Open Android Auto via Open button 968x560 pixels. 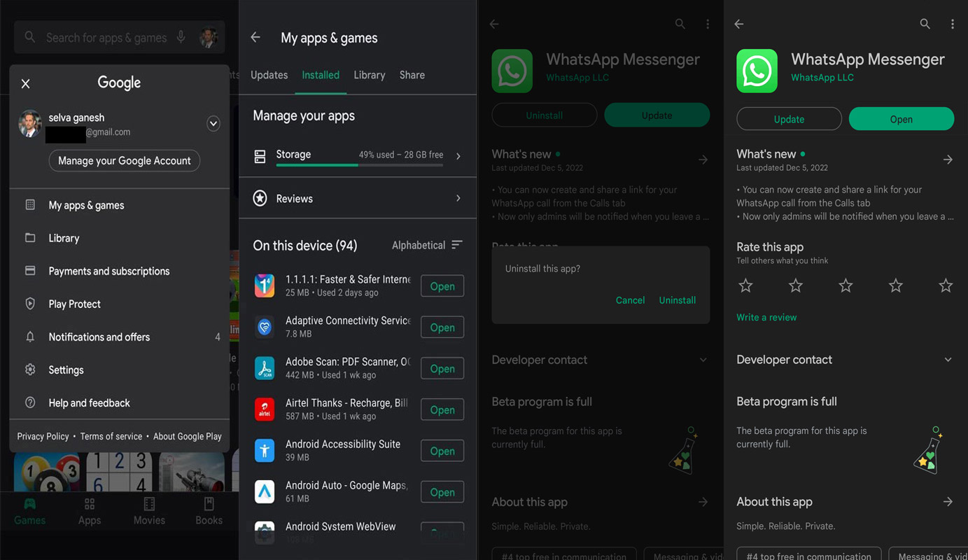442,493
